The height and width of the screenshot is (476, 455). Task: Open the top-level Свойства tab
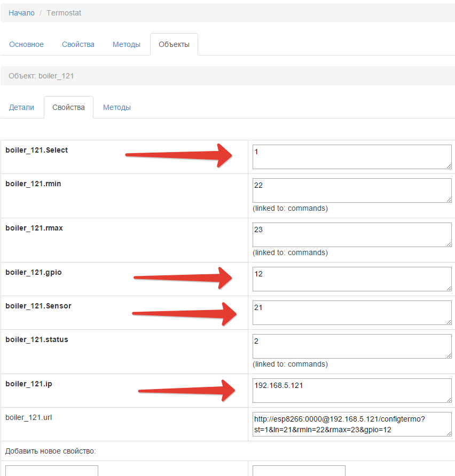click(x=78, y=44)
